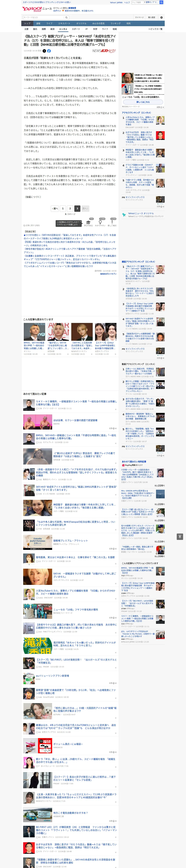Share the article on Facebook
186x868 pixels.
coord(49,51)
